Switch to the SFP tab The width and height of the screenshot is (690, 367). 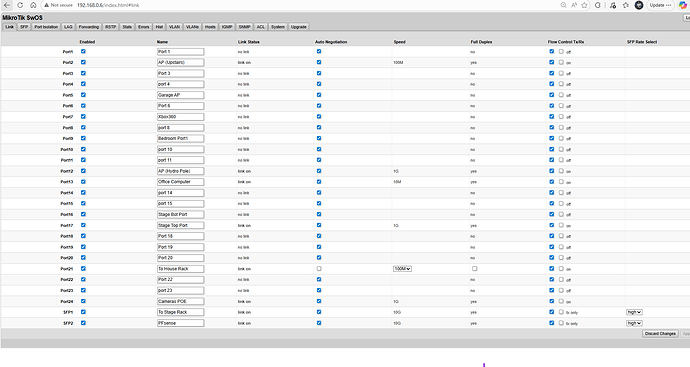(x=24, y=27)
